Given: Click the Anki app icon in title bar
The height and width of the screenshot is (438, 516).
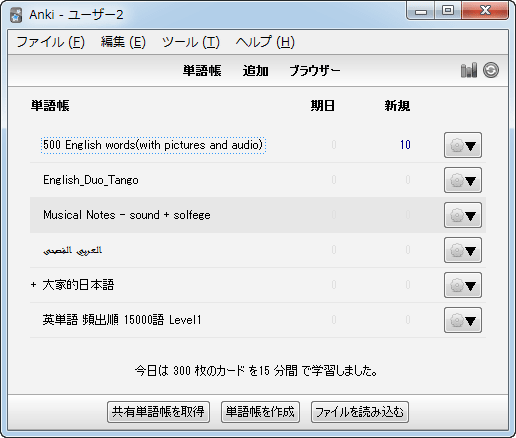Looking at the screenshot, I should click(x=16, y=15).
